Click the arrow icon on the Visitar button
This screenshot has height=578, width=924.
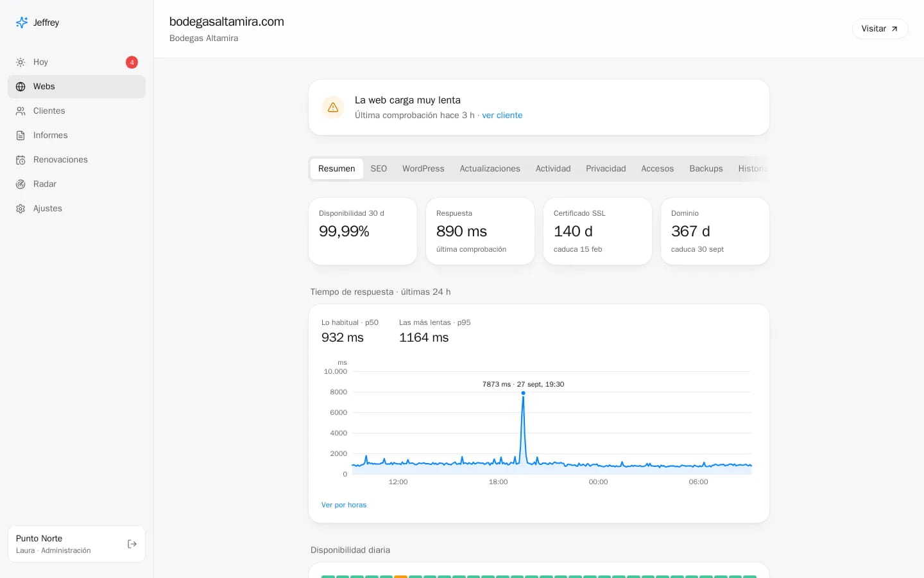(x=894, y=29)
